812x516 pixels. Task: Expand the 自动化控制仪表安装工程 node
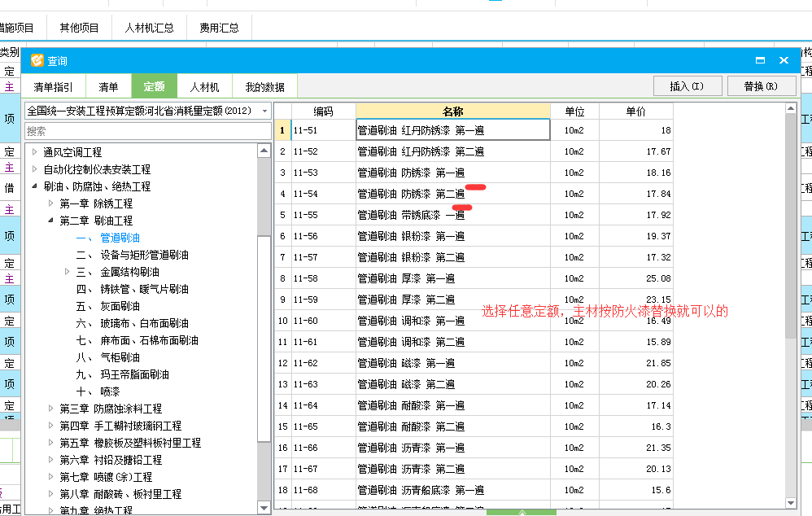(35, 169)
